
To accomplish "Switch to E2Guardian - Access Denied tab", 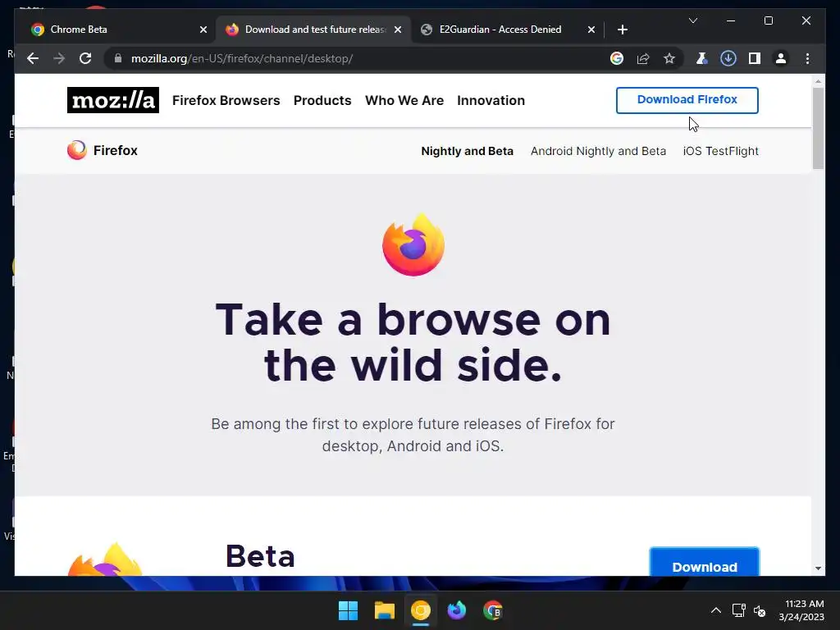I will pos(508,30).
